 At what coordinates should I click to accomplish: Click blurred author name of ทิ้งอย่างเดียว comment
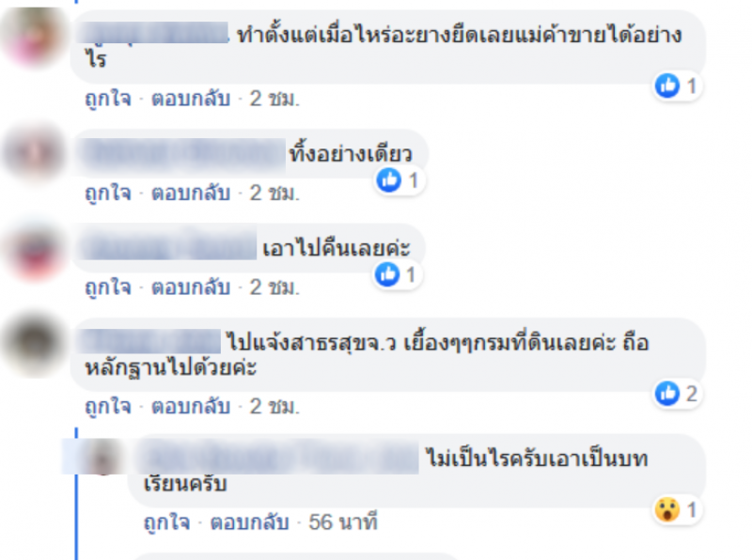(184, 155)
